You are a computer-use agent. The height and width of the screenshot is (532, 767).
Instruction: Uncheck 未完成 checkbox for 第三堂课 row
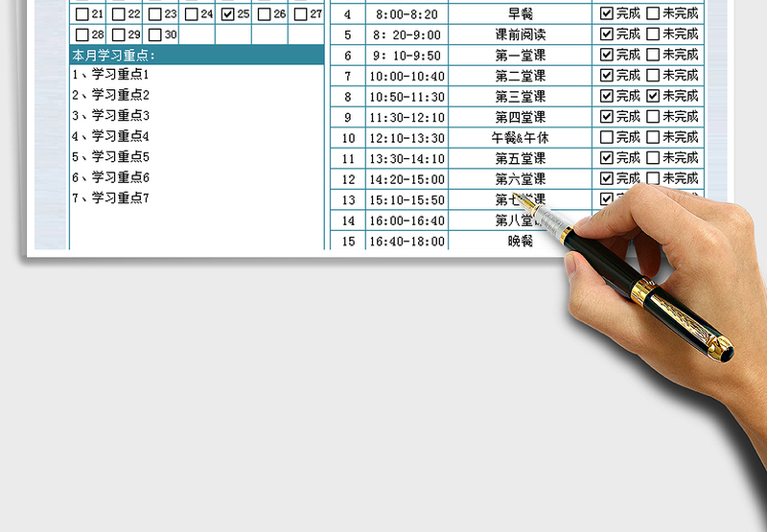pyautogui.click(x=653, y=96)
